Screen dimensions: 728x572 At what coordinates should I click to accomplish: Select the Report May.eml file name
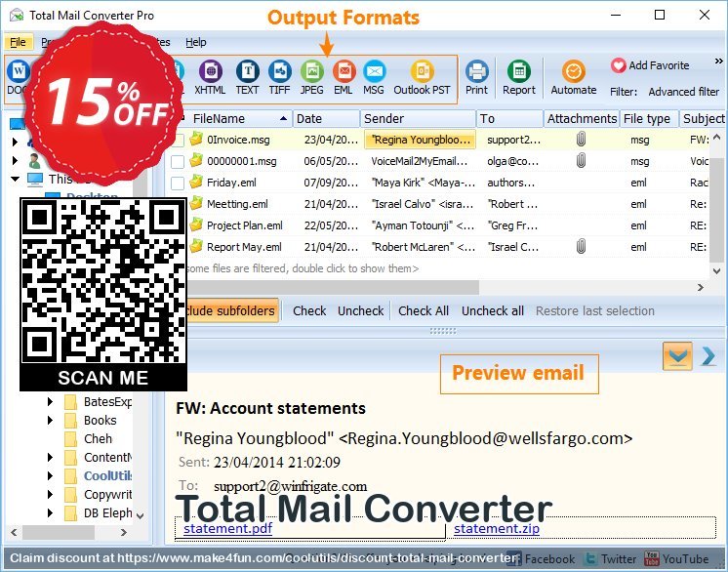tap(244, 247)
